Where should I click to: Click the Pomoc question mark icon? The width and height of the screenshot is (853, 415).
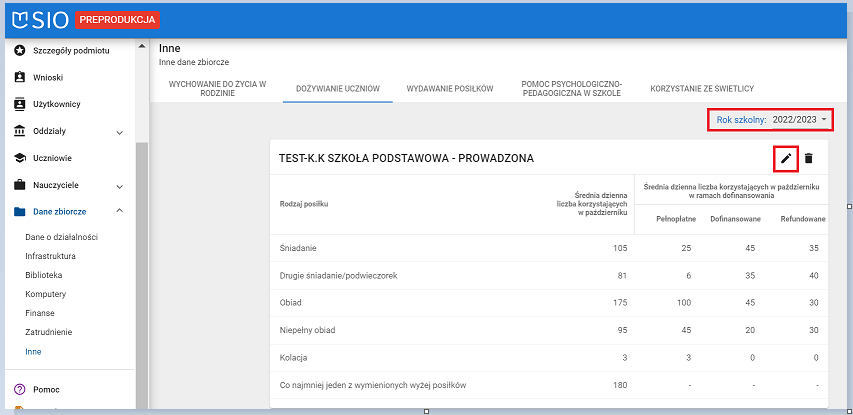pos(20,389)
